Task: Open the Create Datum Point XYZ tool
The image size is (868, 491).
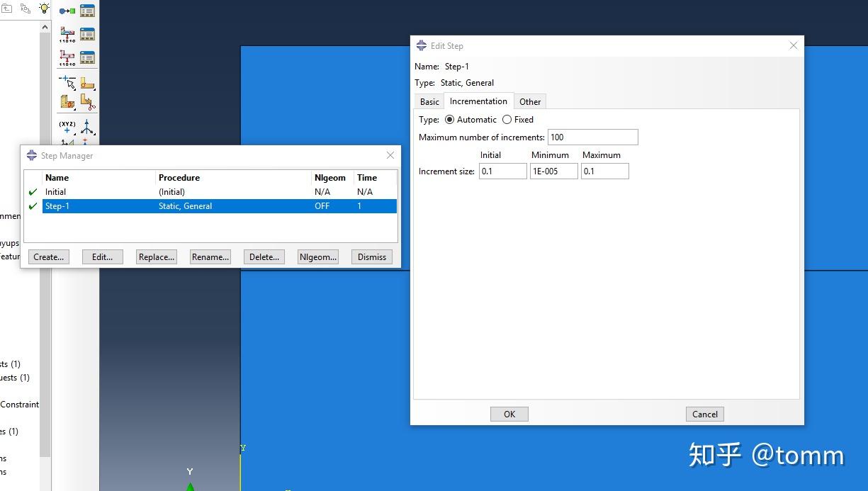Action: coord(68,124)
